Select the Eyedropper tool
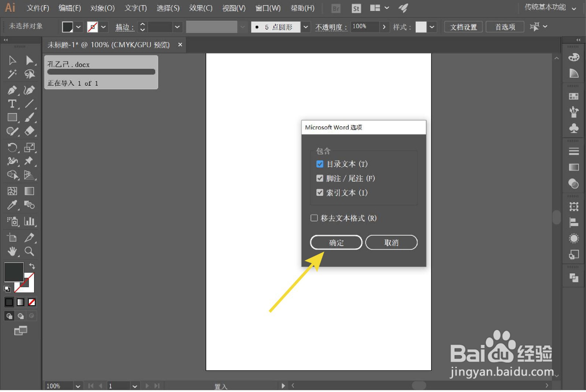The height and width of the screenshot is (392, 586). tap(12, 205)
